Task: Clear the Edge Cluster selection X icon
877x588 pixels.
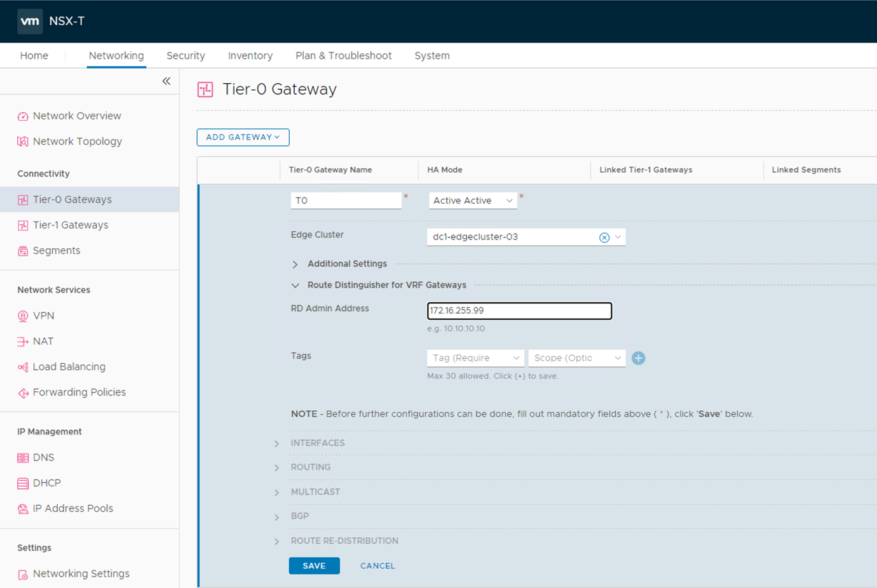Action: pos(604,237)
